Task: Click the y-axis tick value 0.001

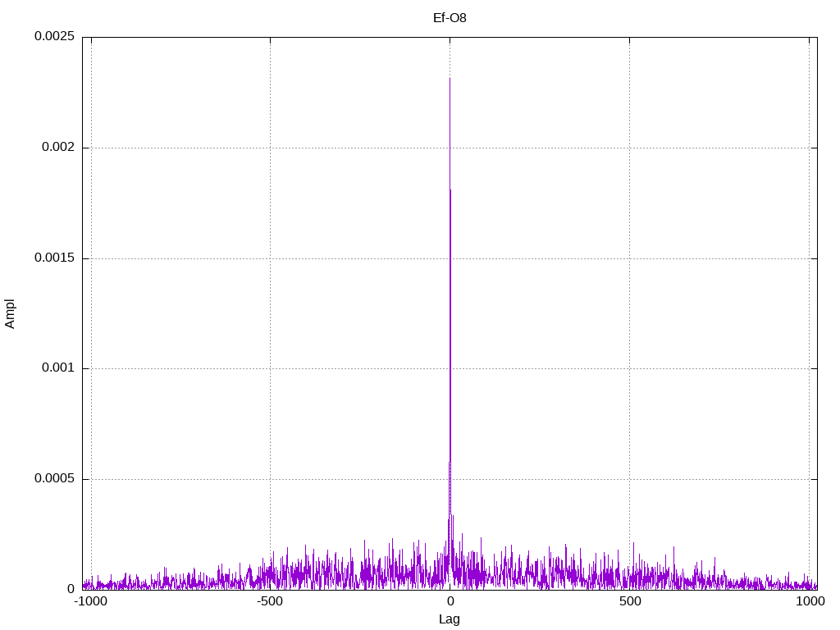Action: click(x=58, y=368)
